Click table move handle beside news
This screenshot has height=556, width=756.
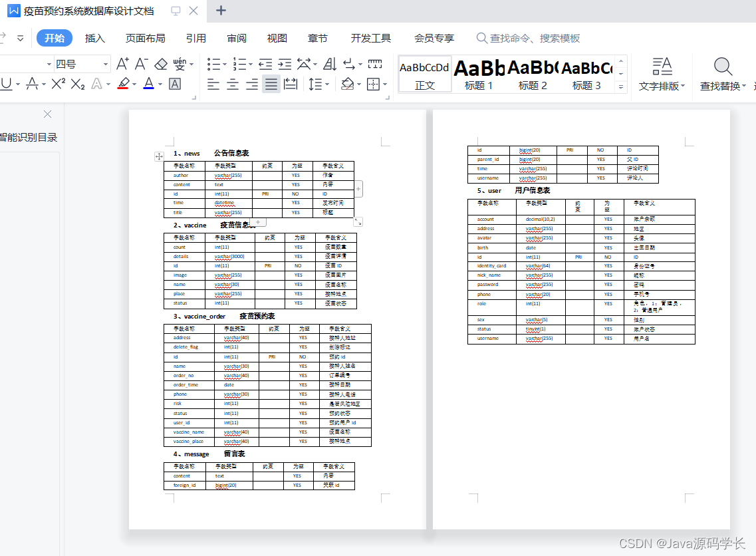tap(159, 156)
